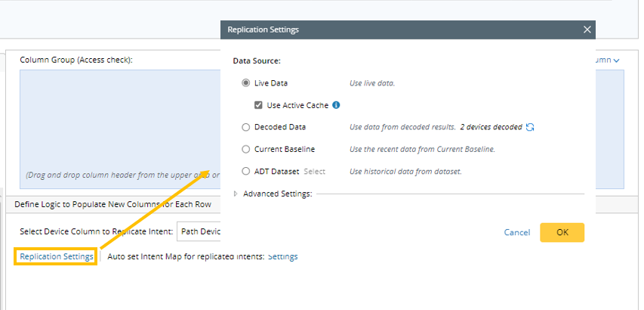The height and width of the screenshot is (310, 644).
Task: Open the Path Device column dropdown
Action: tap(199, 231)
